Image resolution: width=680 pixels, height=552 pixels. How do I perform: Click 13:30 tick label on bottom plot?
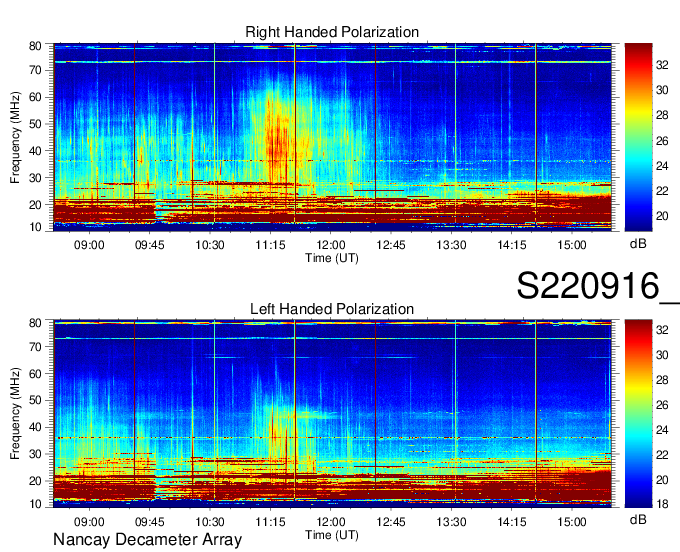pyautogui.click(x=451, y=522)
